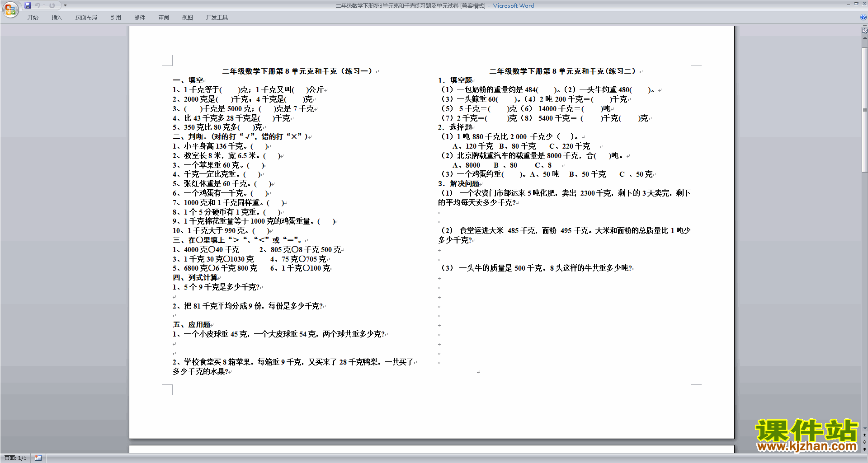Save the document with the floppy icon
This screenshot has width=868, height=463.
[28, 5]
